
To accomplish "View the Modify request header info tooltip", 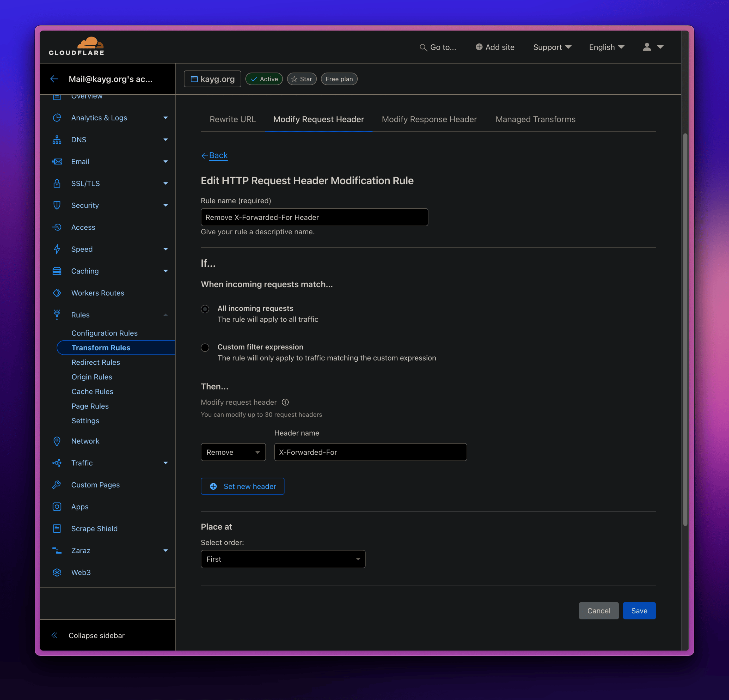I will [285, 402].
